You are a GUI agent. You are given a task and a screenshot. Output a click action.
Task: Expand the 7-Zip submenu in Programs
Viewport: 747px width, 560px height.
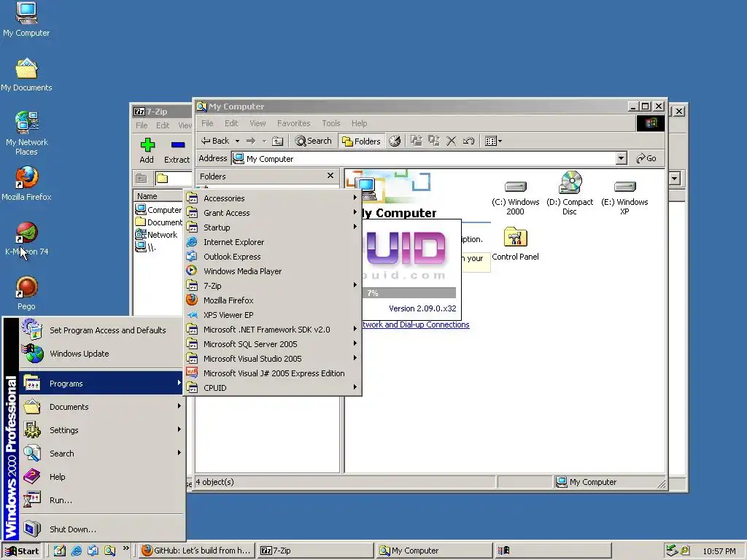pos(273,286)
